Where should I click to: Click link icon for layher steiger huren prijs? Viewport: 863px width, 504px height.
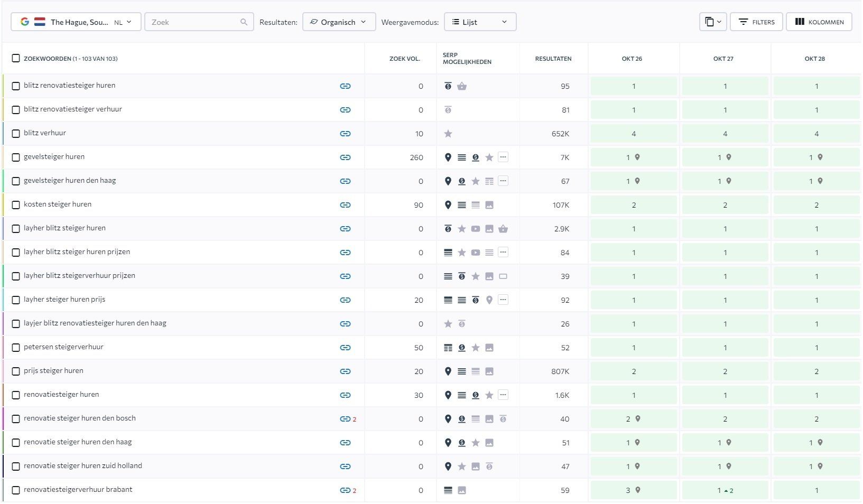tap(345, 300)
